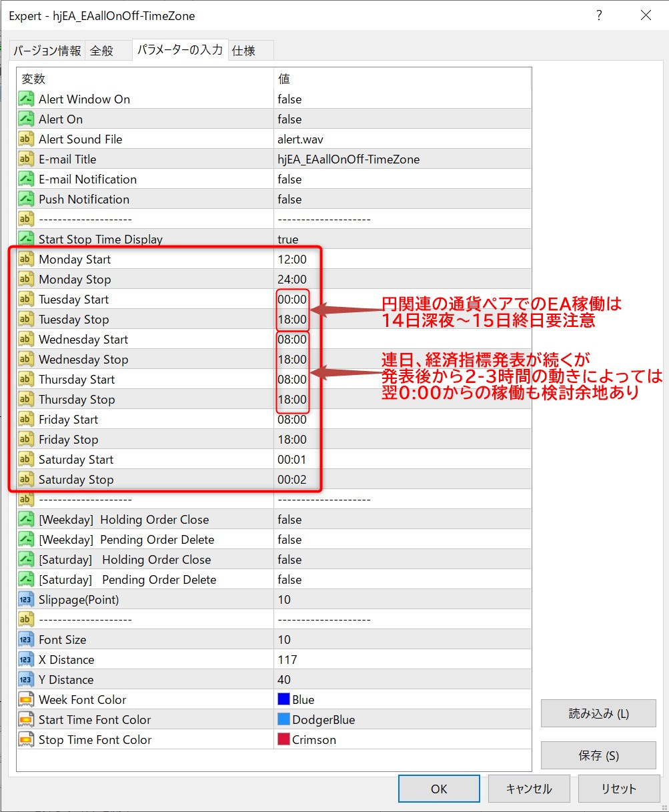Image resolution: width=669 pixels, height=812 pixels.
Task: Click the Wednesday Start string icon
Action: (x=26, y=340)
